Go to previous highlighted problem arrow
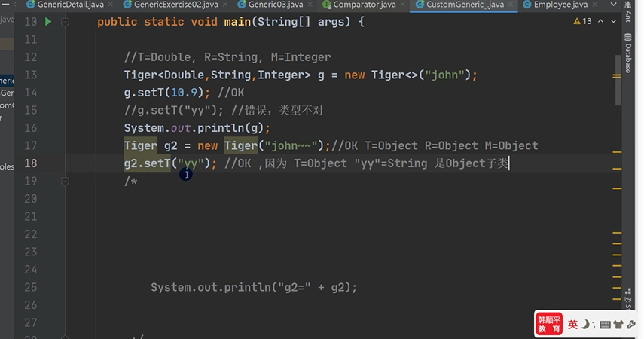This screenshot has width=644, height=339. [x=600, y=21]
